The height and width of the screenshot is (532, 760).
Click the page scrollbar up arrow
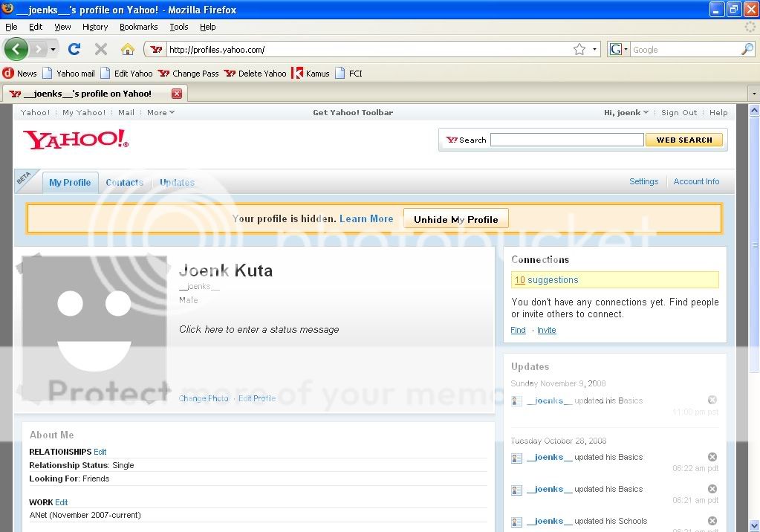pyautogui.click(x=754, y=110)
